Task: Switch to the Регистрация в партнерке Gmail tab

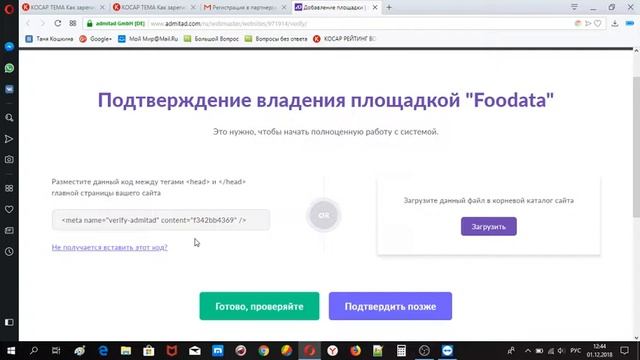Action: click(245, 7)
